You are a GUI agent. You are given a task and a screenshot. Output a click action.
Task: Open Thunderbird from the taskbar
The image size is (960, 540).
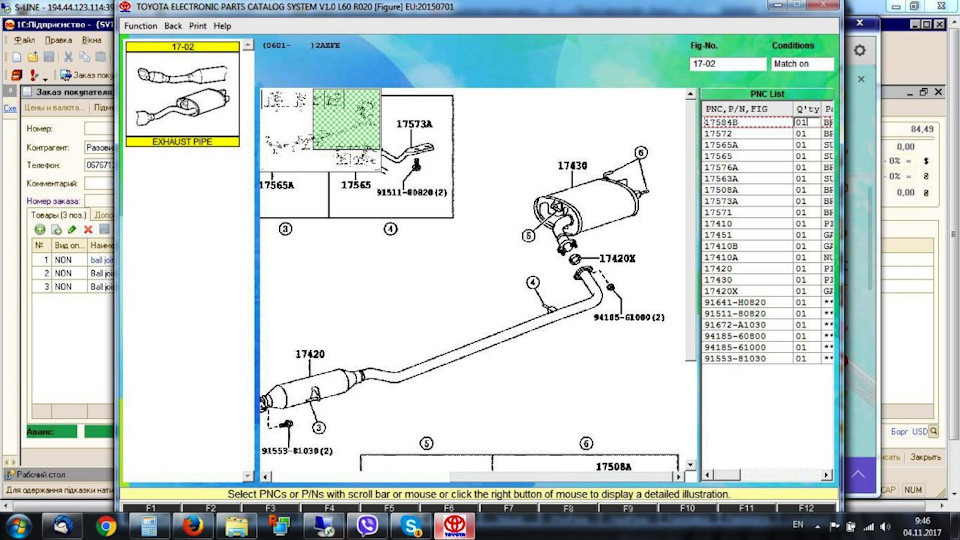[x=62, y=526]
